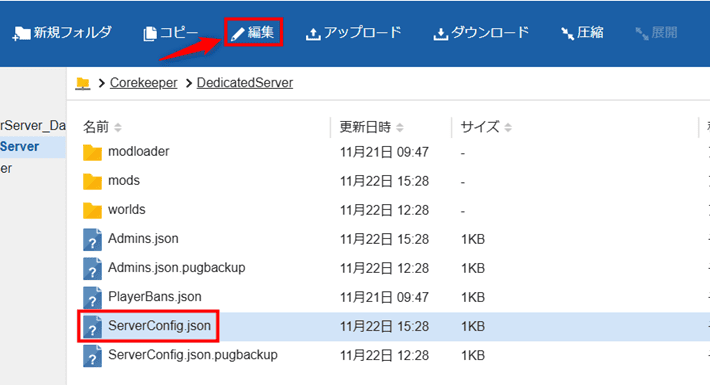The width and height of the screenshot is (710, 385).
Task: Open the DedicatedServer breadcrumb link
Action: click(245, 83)
